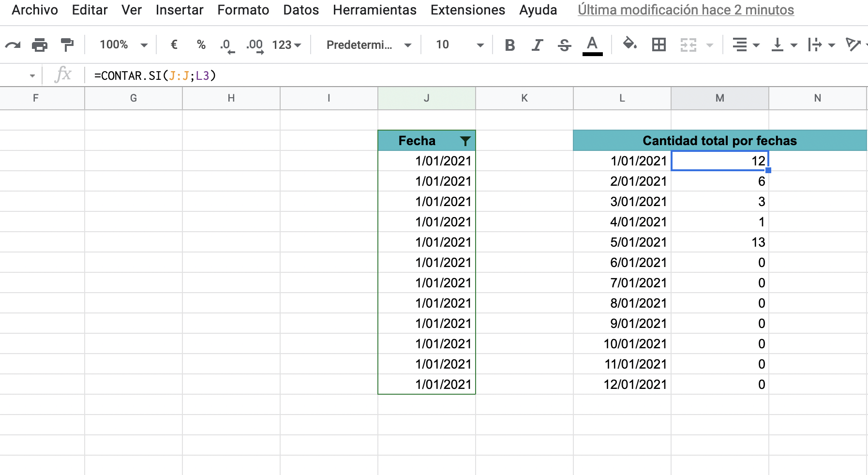This screenshot has width=868, height=475.
Task: Select the cell with count 3
Action: [720, 202]
